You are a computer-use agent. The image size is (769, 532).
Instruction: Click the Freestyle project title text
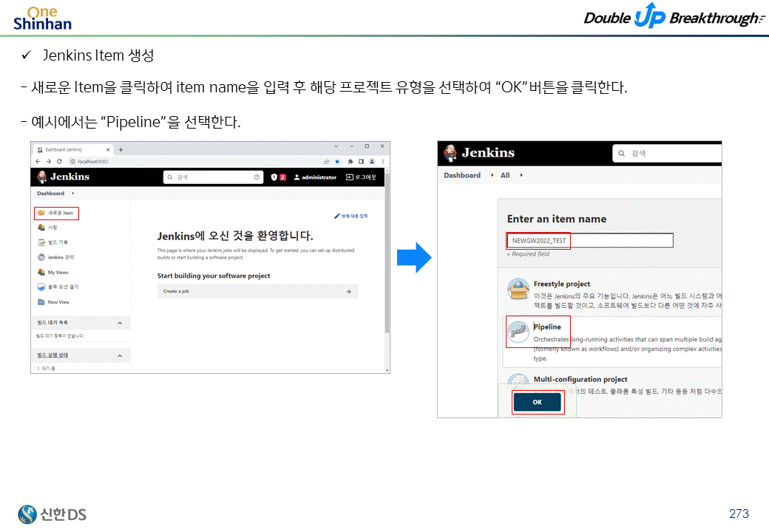(x=561, y=284)
